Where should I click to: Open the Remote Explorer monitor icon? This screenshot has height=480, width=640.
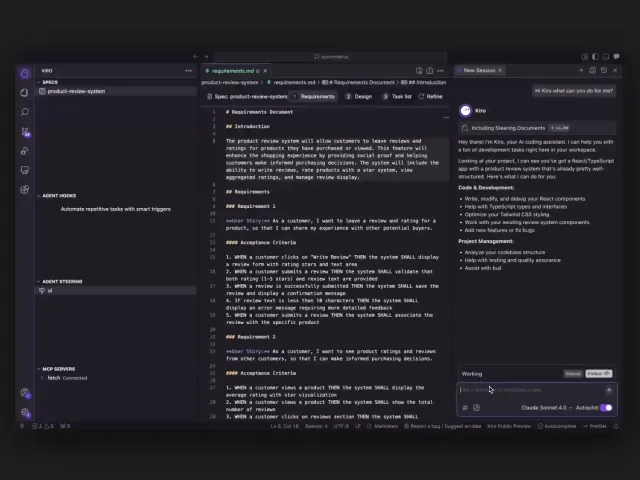click(x=24, y=170)
